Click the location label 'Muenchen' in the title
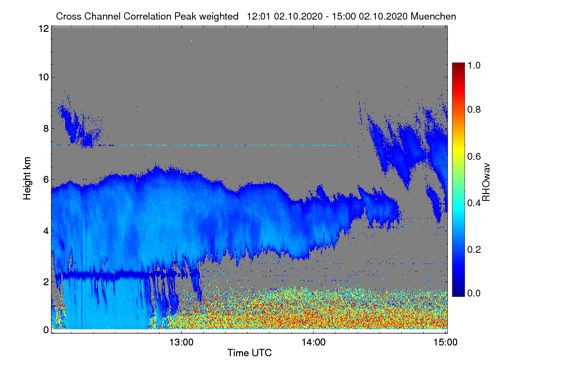This screenshot has width=588, height=392. [x=434, y=16]
